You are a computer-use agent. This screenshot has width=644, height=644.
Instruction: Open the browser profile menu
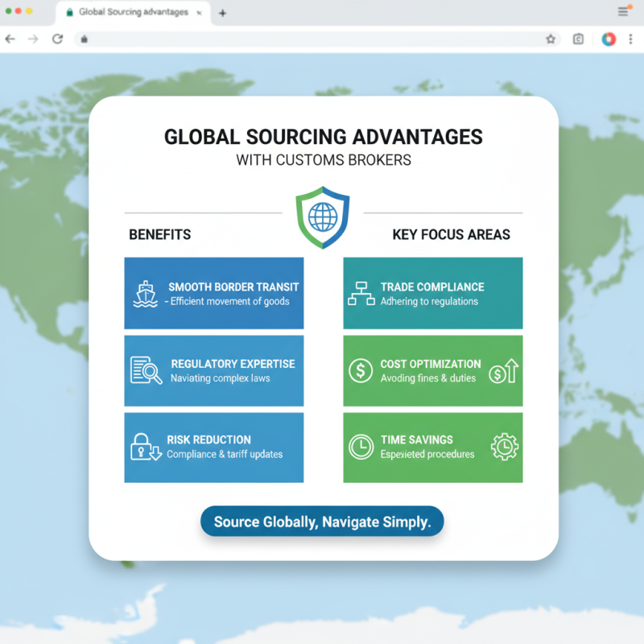608,38
